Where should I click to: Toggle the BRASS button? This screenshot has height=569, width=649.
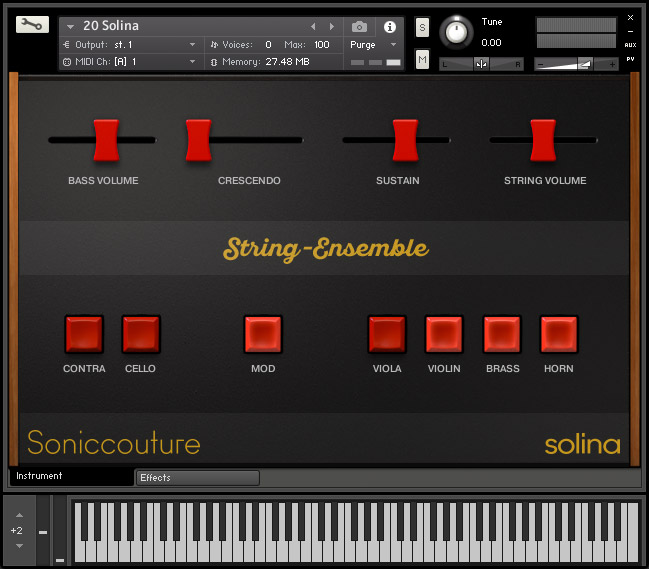(502, 334)
